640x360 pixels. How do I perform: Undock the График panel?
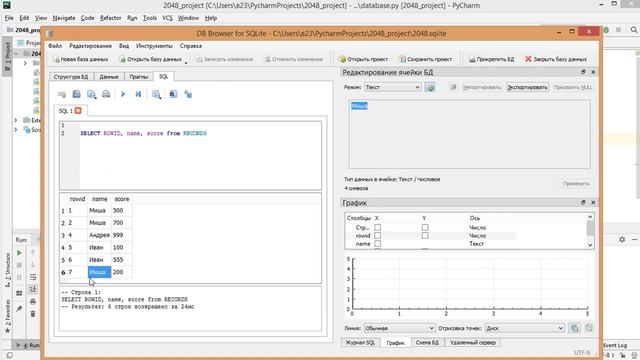pyautogui.click(x=583, y=202)
